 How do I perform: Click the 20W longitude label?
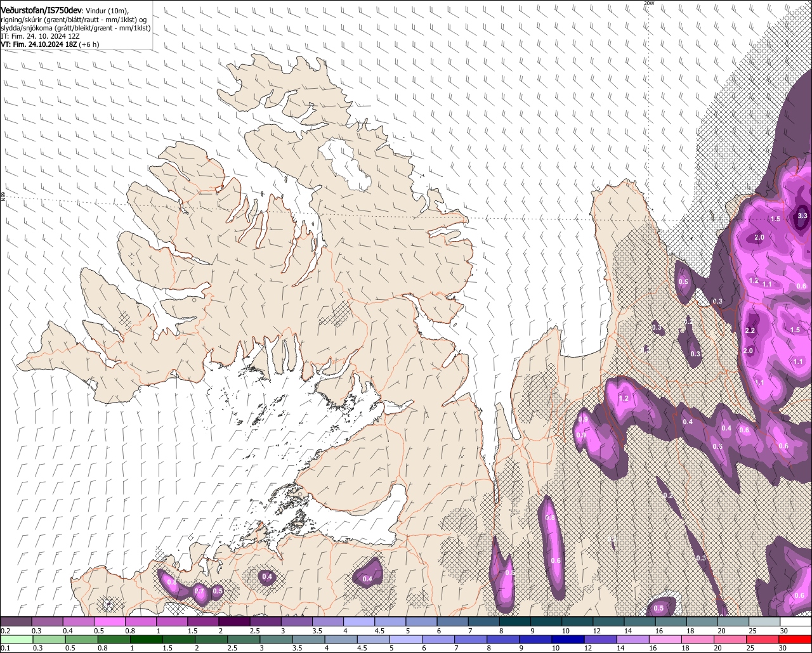click(648, 3)
